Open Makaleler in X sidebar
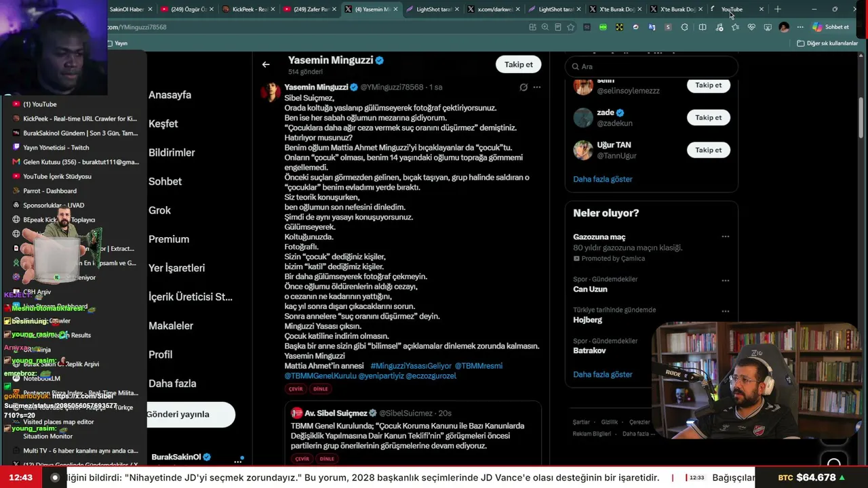Screen dimensions: 868x488 171,325
